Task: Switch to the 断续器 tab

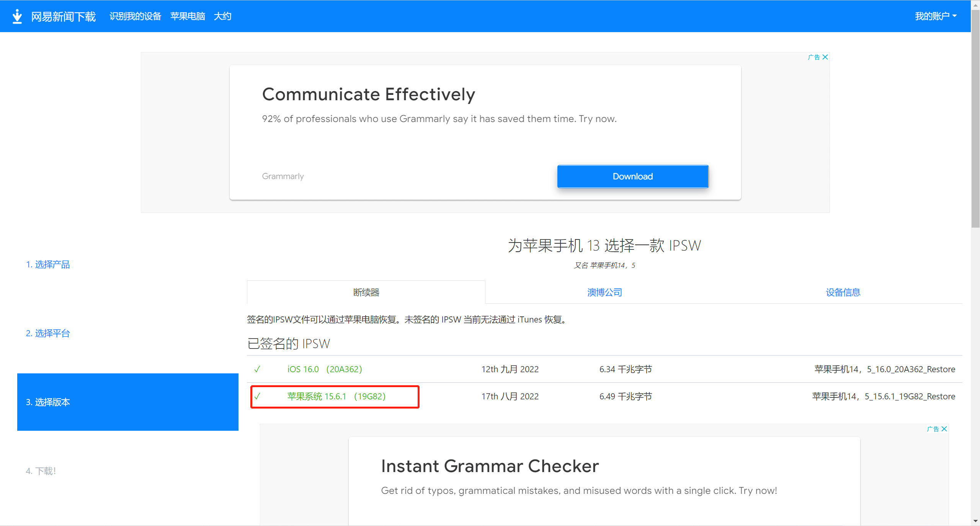Action: (366, 292)
